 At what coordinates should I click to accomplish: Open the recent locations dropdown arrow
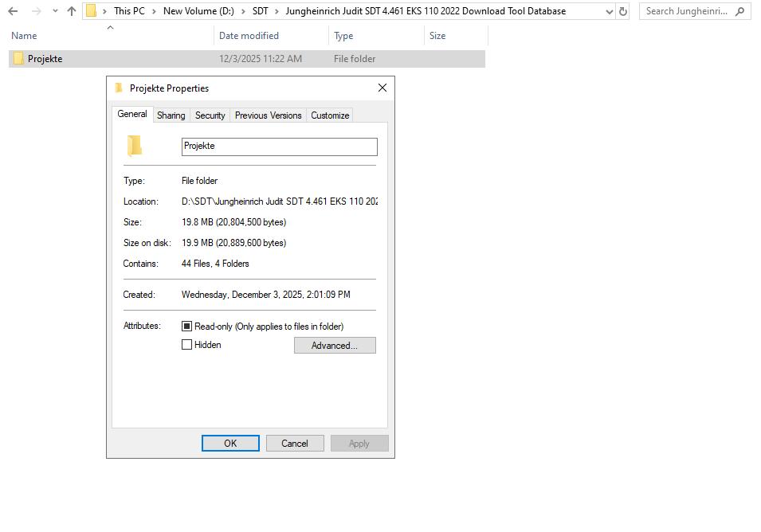[55, 11]
